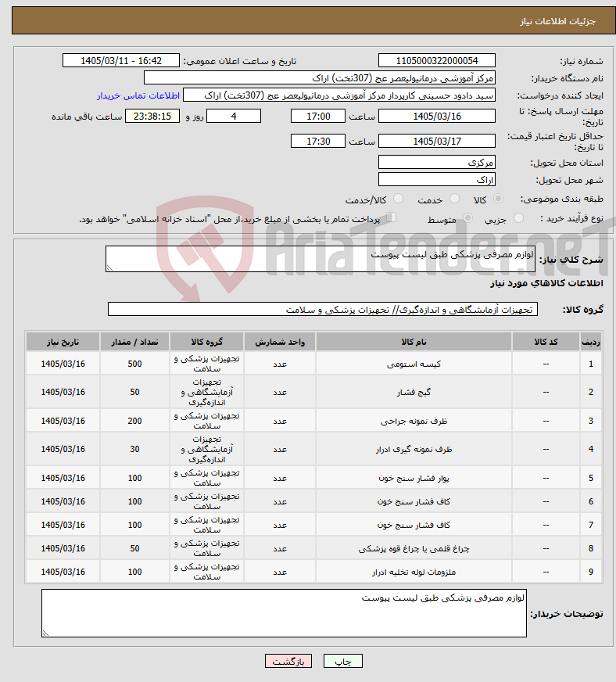Click the goods group field
This screenshot has height=682, width=616.
pyautogui.click(x=323, y=309)
